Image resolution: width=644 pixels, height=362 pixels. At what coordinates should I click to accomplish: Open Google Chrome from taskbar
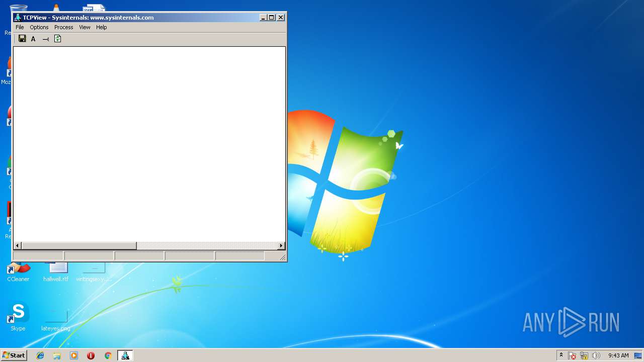[108, 355]
